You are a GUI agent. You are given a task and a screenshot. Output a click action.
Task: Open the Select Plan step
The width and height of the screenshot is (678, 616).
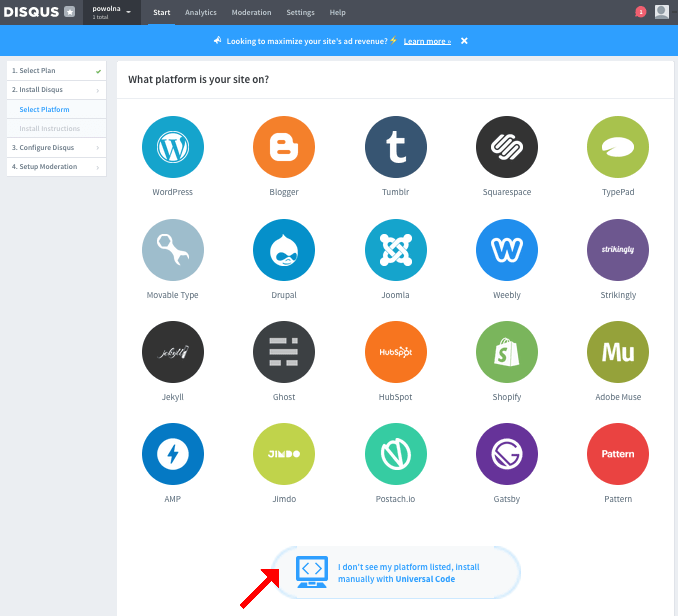tap(56, 71)
